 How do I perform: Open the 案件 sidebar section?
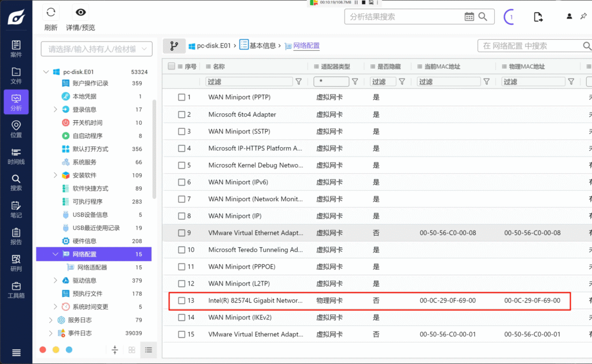click(x=16, y=49)
